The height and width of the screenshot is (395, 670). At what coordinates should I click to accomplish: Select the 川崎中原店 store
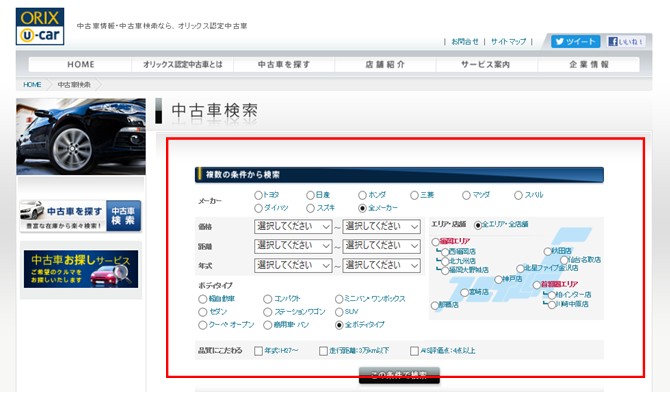552,305
